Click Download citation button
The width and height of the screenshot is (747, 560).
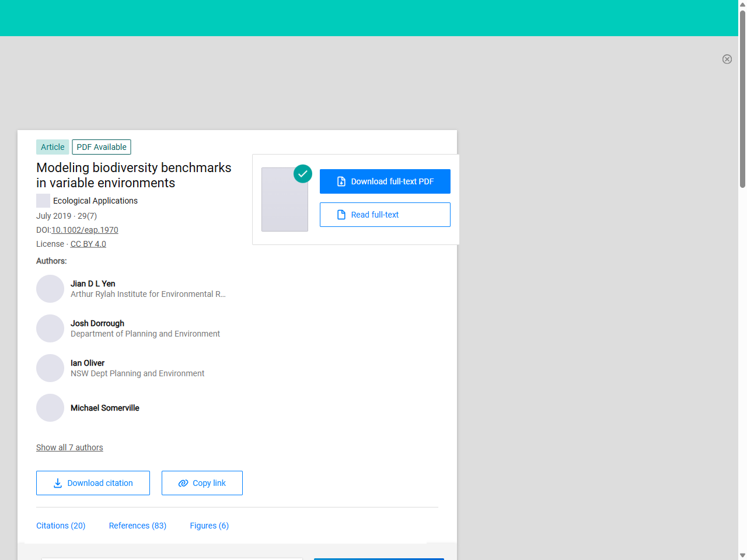(93, 483)
